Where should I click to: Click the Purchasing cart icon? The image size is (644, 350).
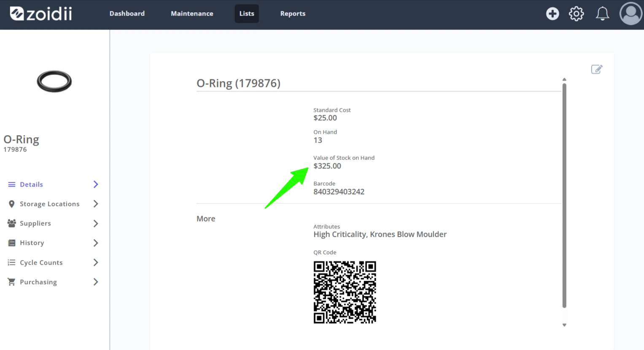(x=11, y=282)
